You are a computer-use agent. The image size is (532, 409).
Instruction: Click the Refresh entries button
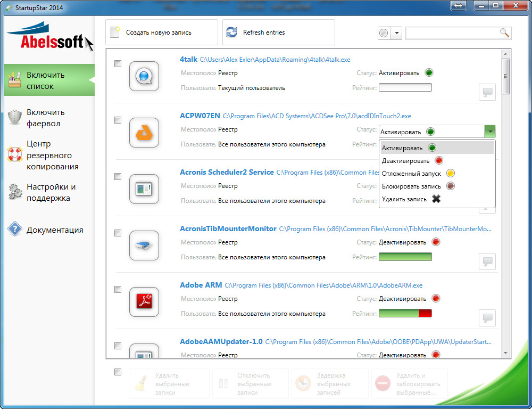click(x=278, y=32)
